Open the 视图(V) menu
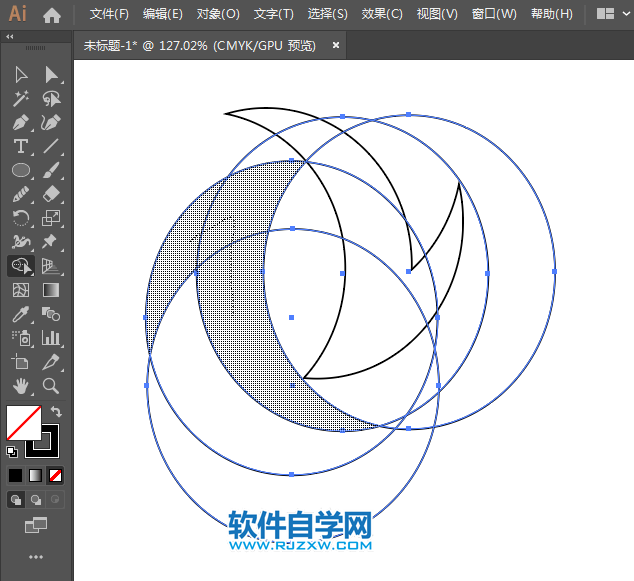 [x=437, y=14]
